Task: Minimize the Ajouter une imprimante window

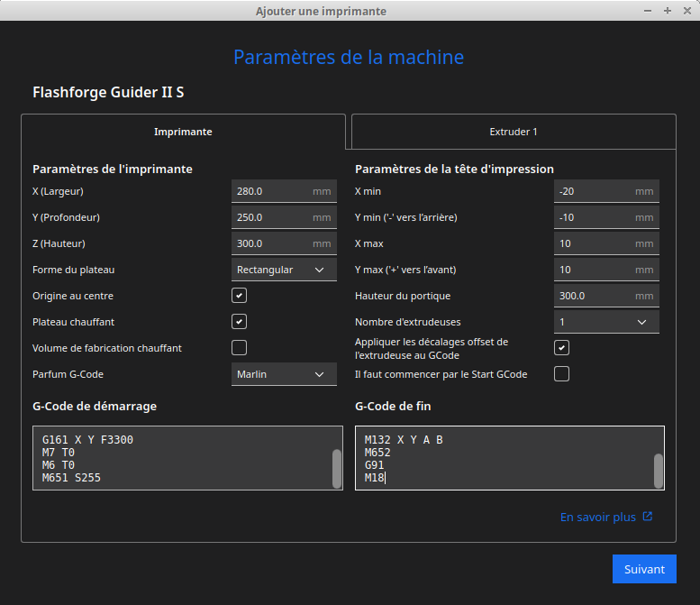Action: coord(648,11)
